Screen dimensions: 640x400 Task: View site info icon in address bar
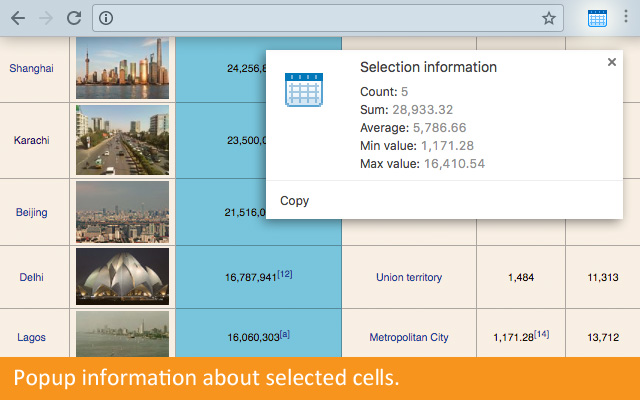pos(107,18)
